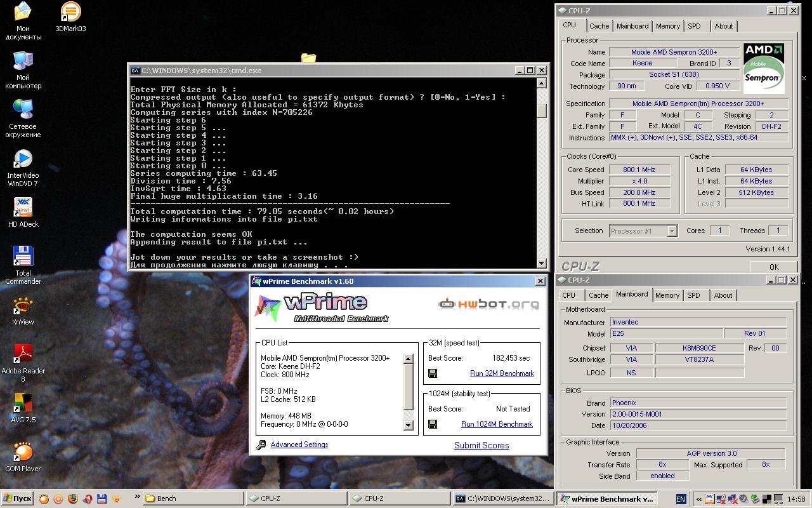Click the email @ quick launch icon
This screenshot has height=508, width=812.
pos(58,499)
